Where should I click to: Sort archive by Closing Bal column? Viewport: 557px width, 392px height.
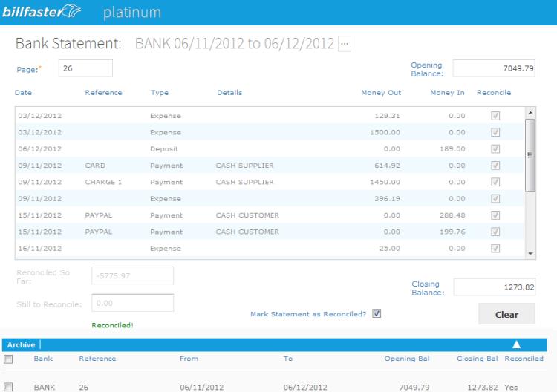click(477, 359)
